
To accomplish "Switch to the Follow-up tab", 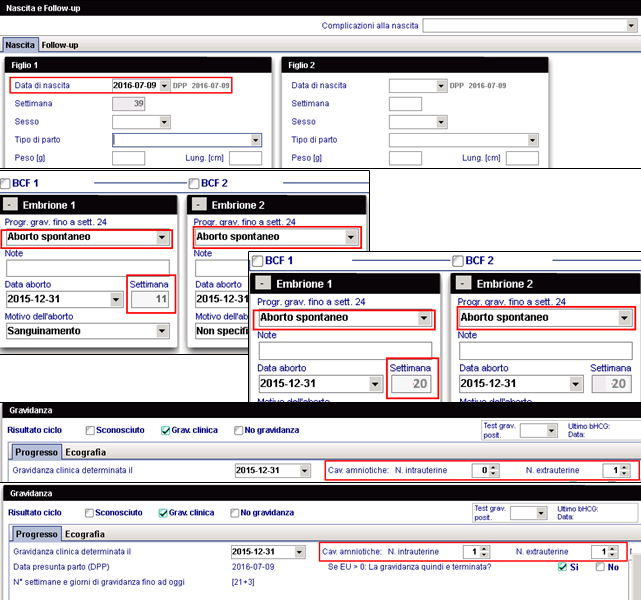I will 60,45.
